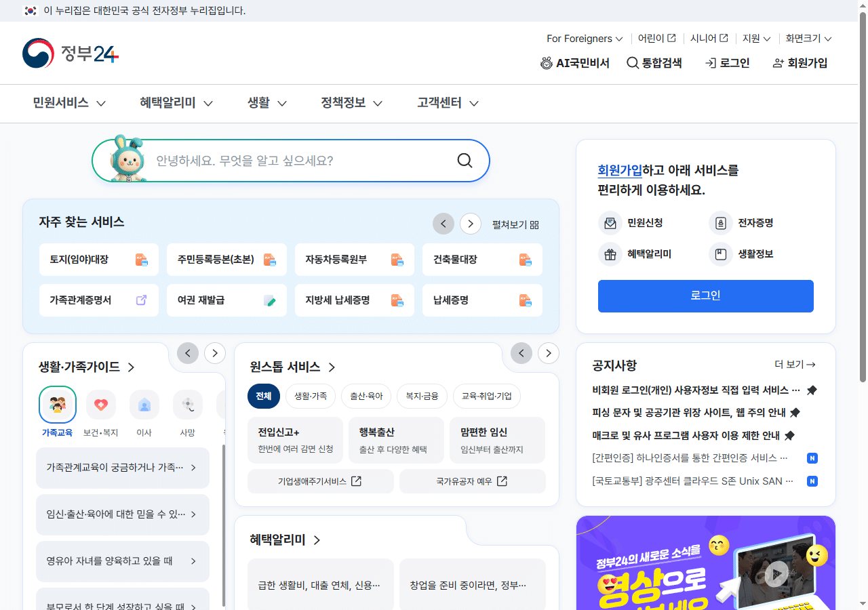
Task: Click the 정부24 logo
Action: coord(71,54)
